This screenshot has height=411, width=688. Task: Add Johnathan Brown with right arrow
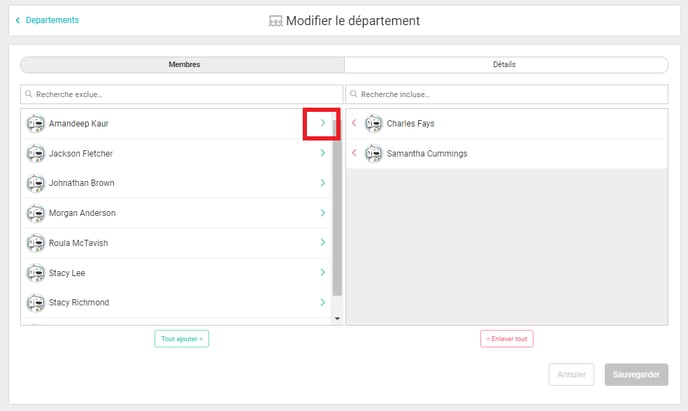pyautogui.click(x=322, y=183)
